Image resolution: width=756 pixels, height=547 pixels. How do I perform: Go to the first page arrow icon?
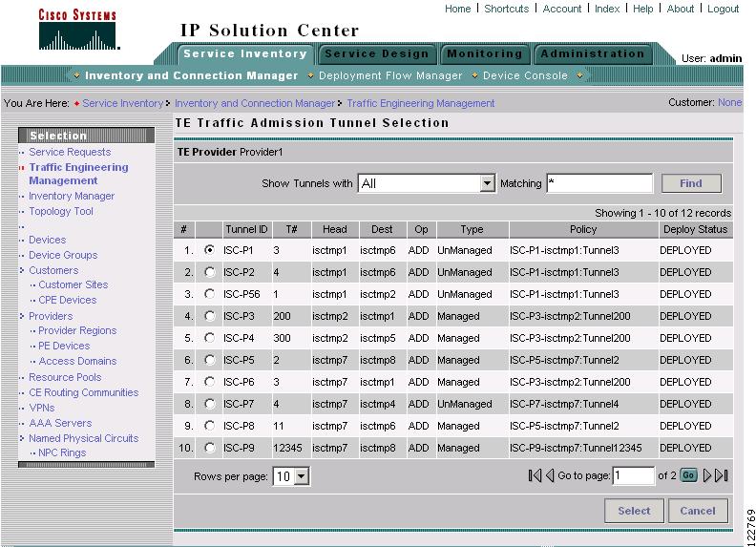(x=535, y=475)
